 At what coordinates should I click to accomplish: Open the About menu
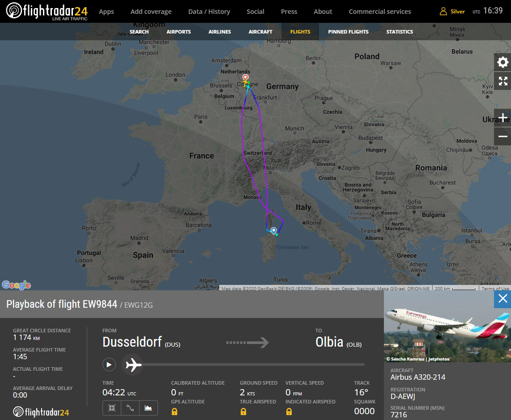click(323, 12)
